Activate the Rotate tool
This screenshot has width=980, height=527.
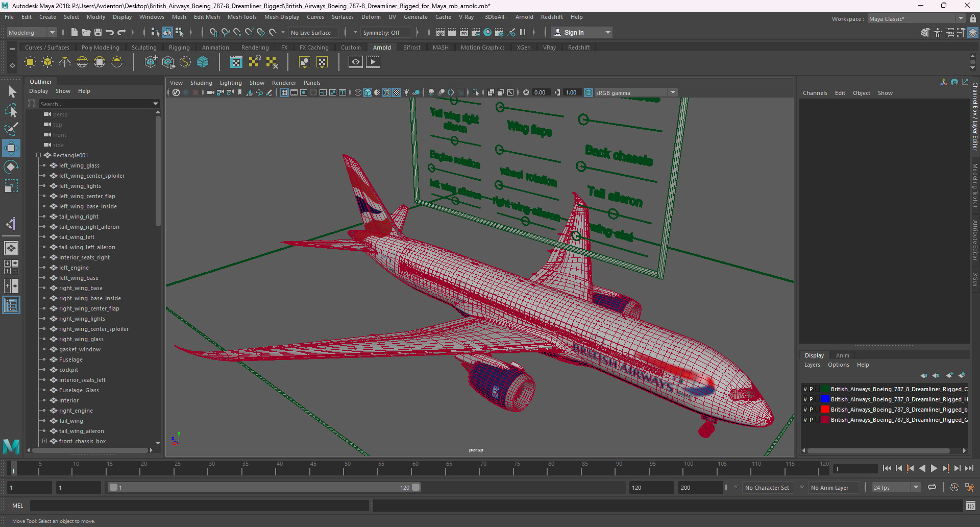[11, 167]
